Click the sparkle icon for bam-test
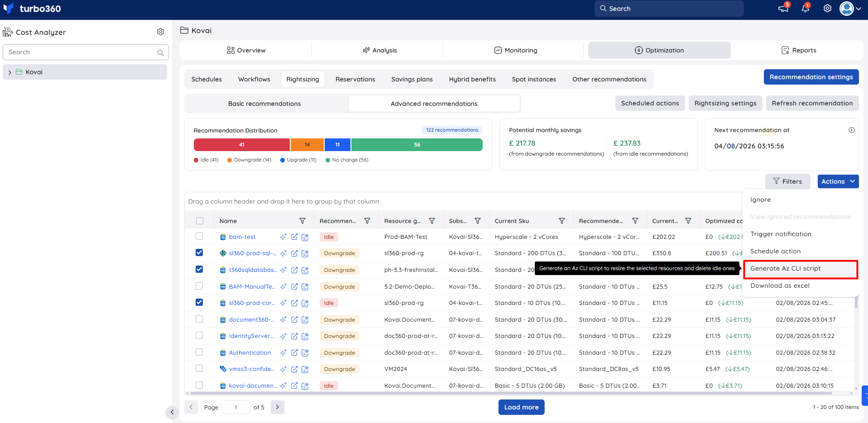Screen dimensions: 868x423 [283, 237]
